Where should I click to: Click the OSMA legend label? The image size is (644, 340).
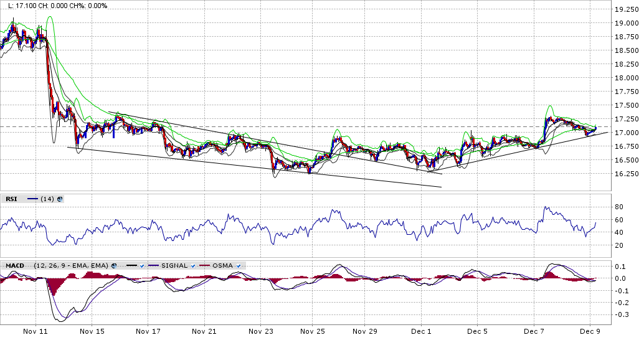pos(222,266)
